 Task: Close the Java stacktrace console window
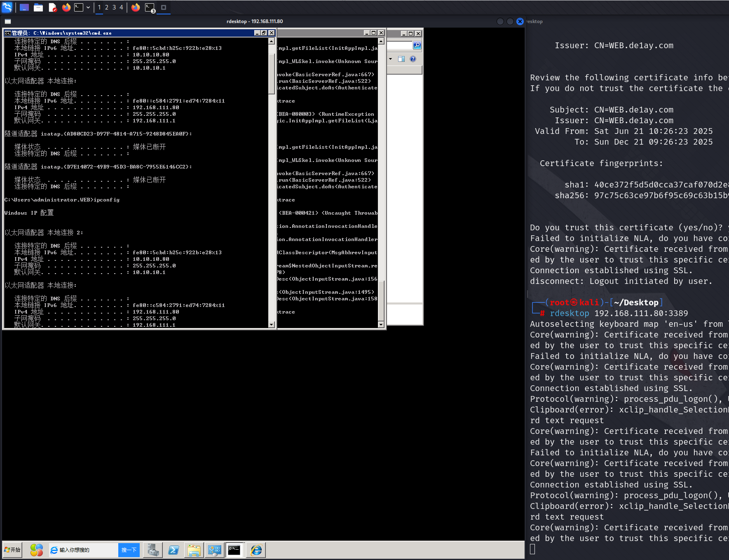click(x=381, y=33)
